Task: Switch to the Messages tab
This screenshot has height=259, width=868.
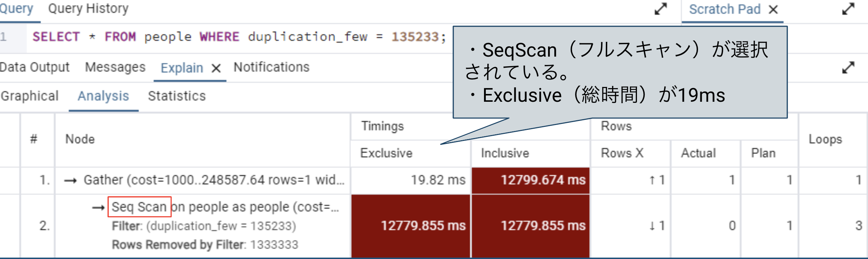Action: (115, 67)
